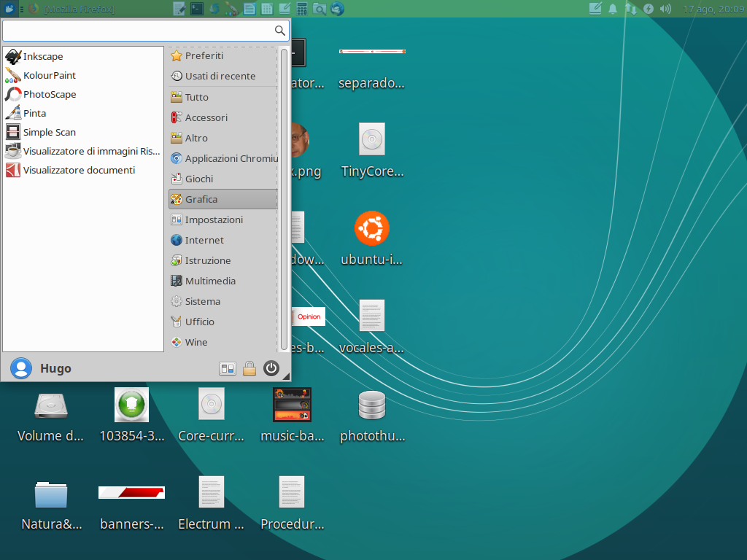Select the music-ba... desktop thumbnail
The width and height of the screenshot is (747, 560).
point(292,416)
